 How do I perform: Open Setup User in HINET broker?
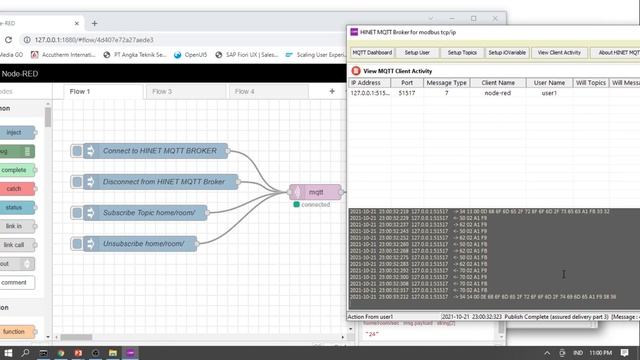[417, 53]
